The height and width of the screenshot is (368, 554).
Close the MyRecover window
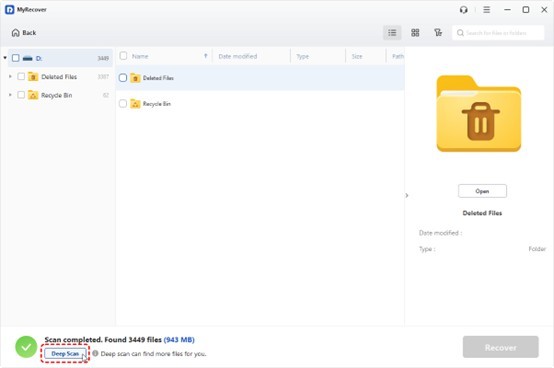pyautogui.click(x=544, y=10)
